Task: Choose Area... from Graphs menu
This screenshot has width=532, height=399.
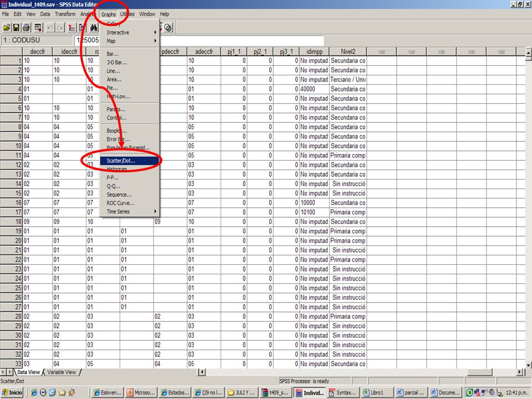Action: (x=129, y=79)
